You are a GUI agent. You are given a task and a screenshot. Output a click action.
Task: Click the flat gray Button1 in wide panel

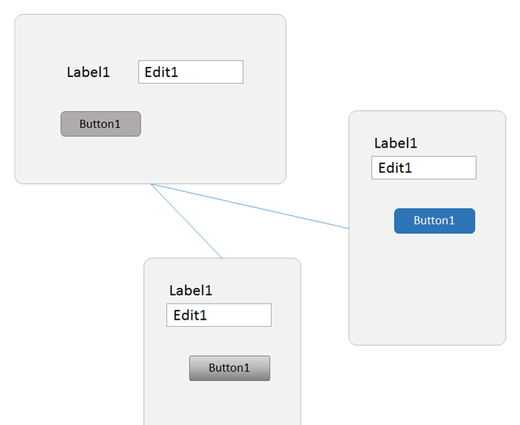pyautogui.click(x=101, y=124)
